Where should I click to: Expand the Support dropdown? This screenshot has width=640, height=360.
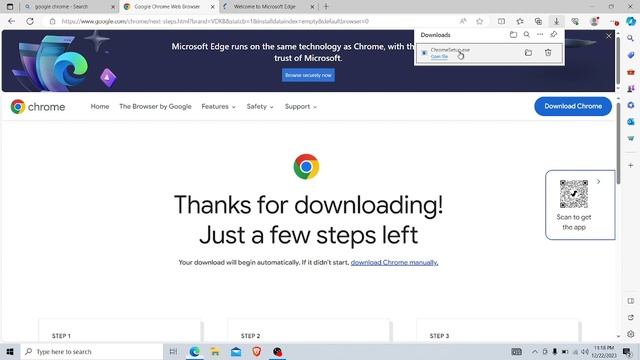(x=301, y=107)
